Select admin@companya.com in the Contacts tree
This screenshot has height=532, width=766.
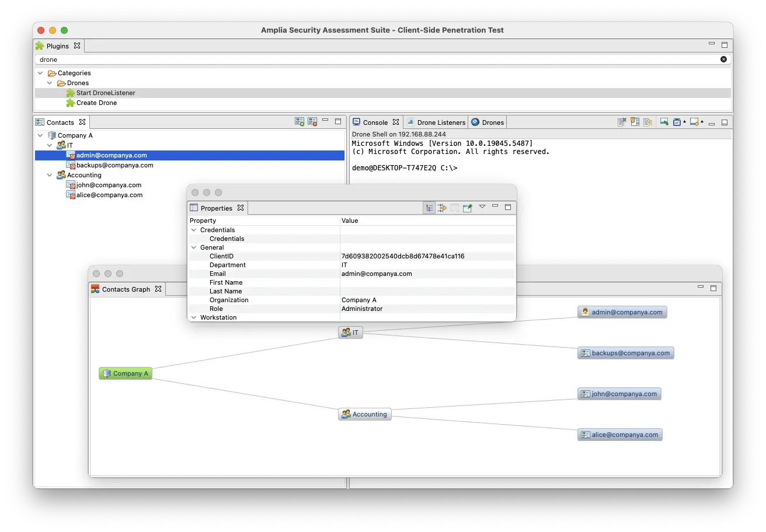coord(112,155)
